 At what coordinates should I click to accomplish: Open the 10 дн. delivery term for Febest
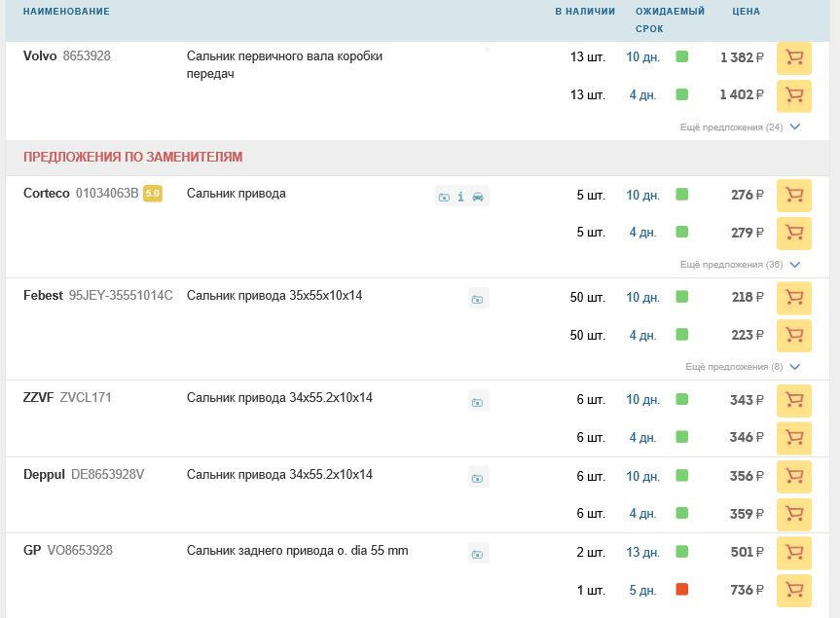tap(642, 297)
